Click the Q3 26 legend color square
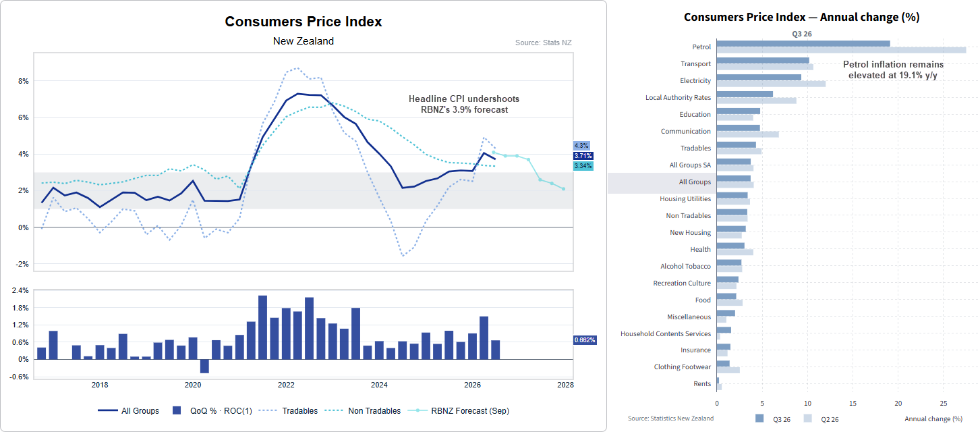Screen dimensions: 980x432 tap(759, 418)
